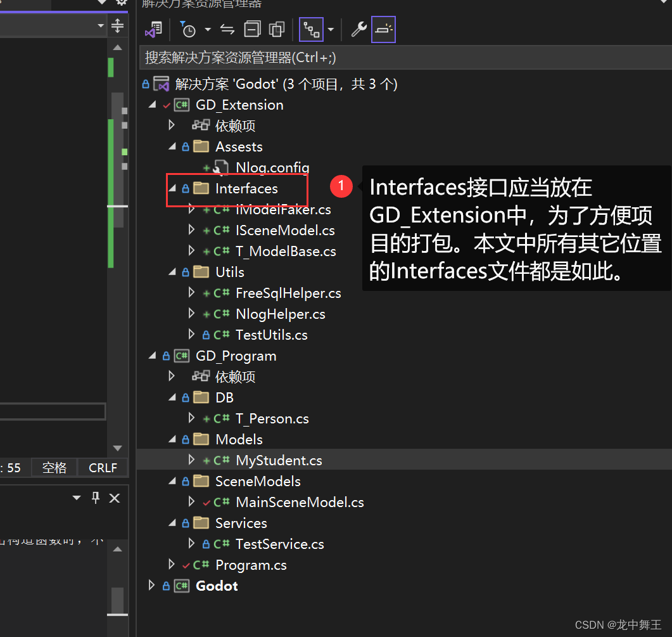Open file nesting dropdown arrow
The image size is (672, 637).
[331, 30]
